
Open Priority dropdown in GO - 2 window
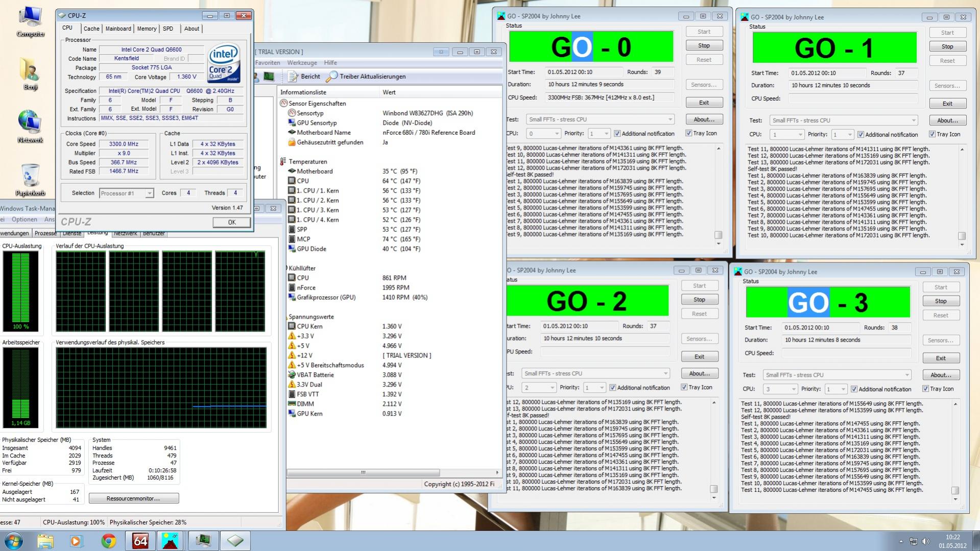pyautogui.click(x=594, y=388)
